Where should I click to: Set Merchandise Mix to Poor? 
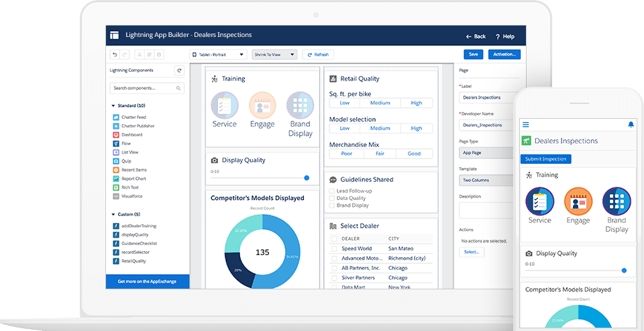347,154
